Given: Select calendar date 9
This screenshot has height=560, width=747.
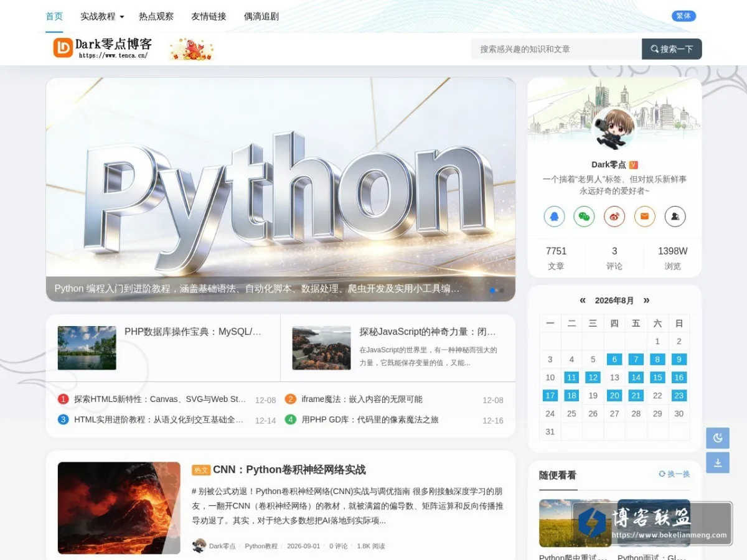Looking at the screenshot, I should point(679,359).
